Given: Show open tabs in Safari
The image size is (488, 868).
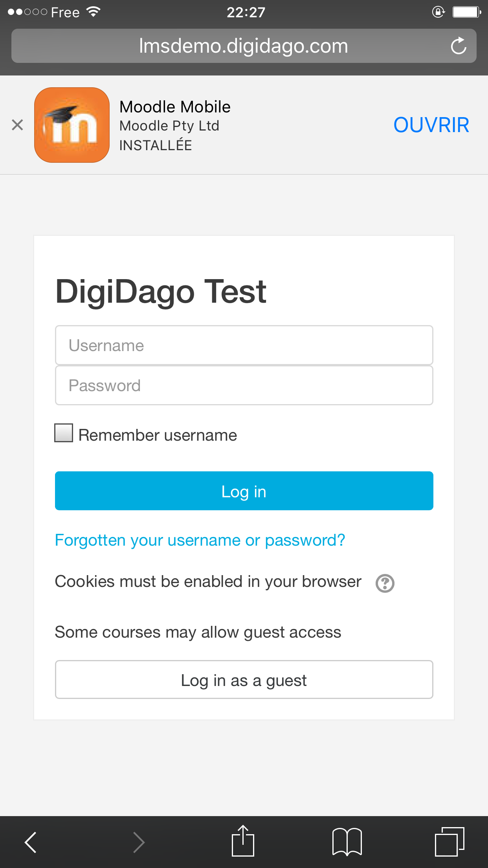Looking at the screenshot, I should pyautogui.click(x=449, y=842).
